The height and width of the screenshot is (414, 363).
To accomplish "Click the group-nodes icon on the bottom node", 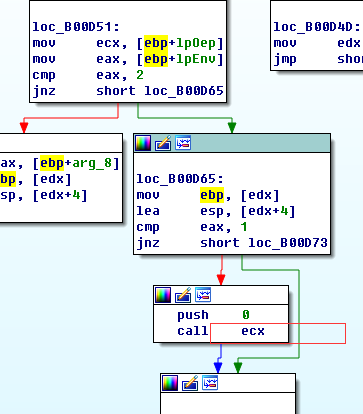I will click(210, 383).
